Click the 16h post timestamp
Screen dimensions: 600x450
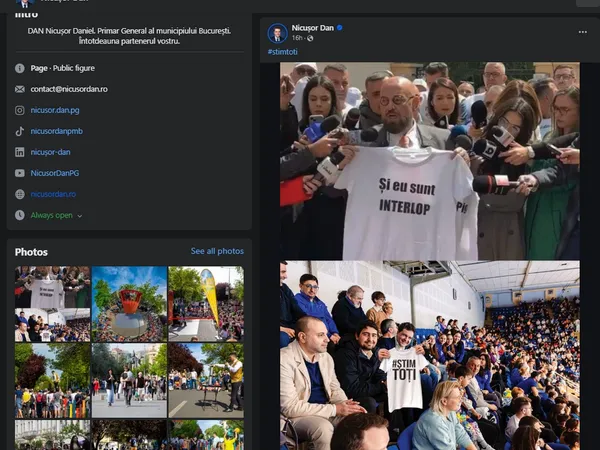click(x=298, y=38)
